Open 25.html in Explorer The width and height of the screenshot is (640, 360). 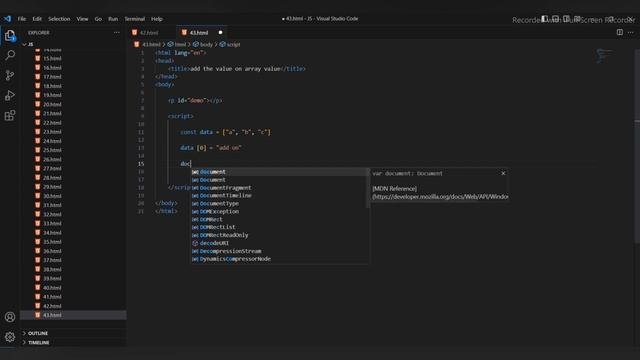coord(52,150)
